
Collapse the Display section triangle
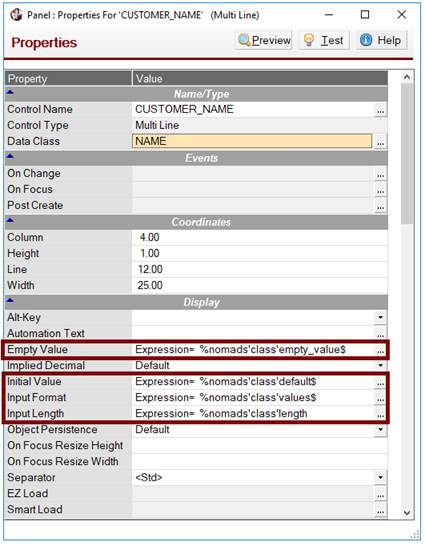(x=10, y=301)
